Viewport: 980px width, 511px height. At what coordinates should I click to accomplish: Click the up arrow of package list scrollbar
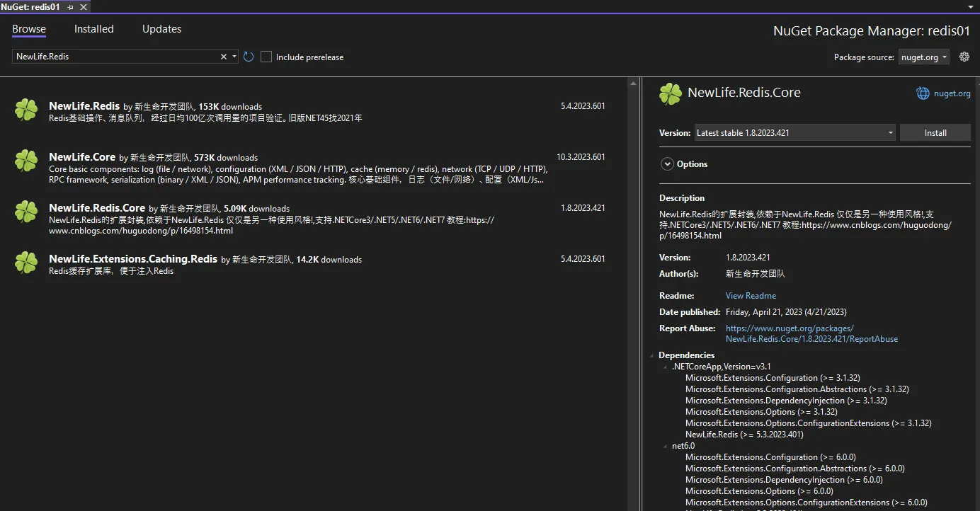click(x=633, y=83)
